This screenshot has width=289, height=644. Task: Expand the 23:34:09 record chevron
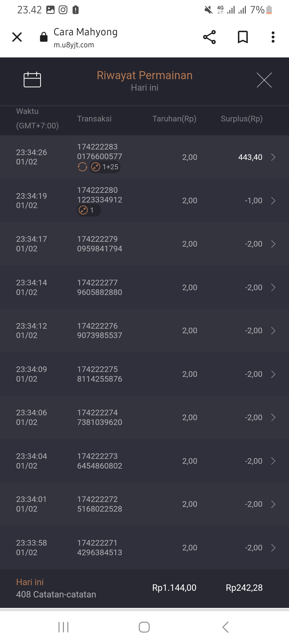(273, 374)
